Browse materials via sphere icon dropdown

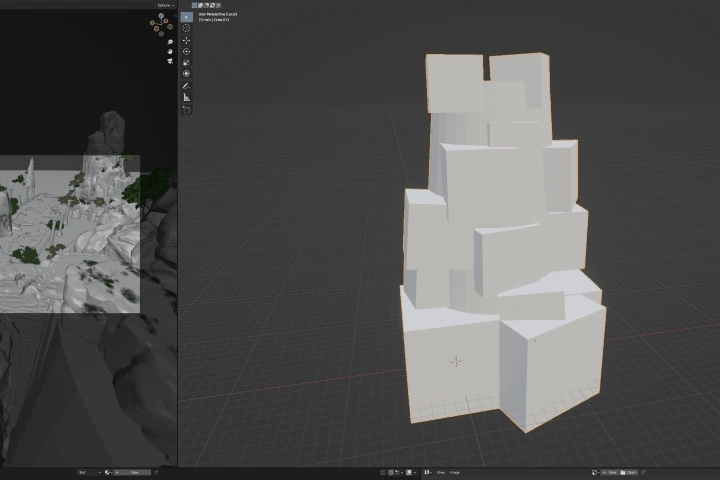108,472
